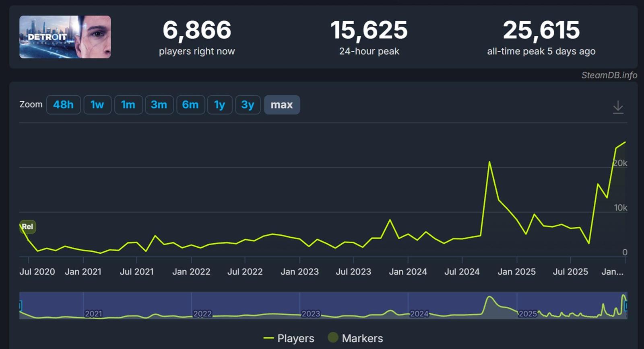Select the 3y zoom range
644x349 pixels.
(248, 105)
